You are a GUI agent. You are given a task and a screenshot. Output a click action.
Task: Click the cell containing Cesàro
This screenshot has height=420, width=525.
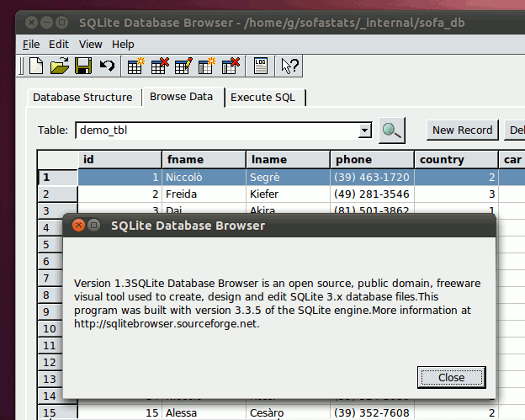point(288,412)
